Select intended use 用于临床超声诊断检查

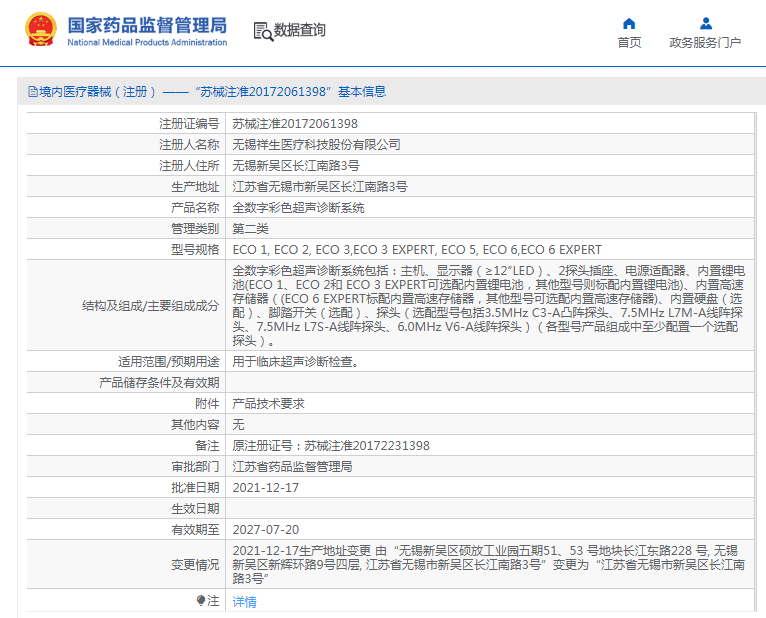(296, 362)
